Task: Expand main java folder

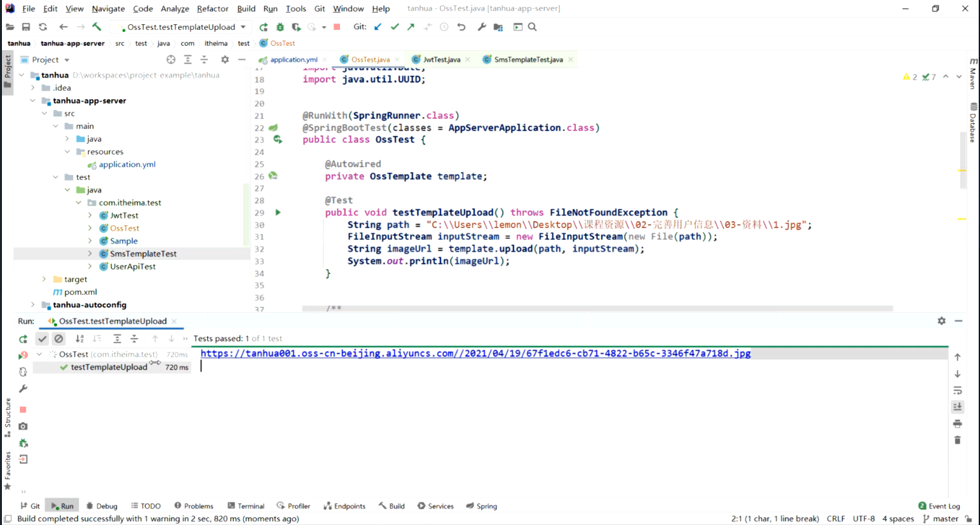Action: pyautogui.click(x=67, y=139)
